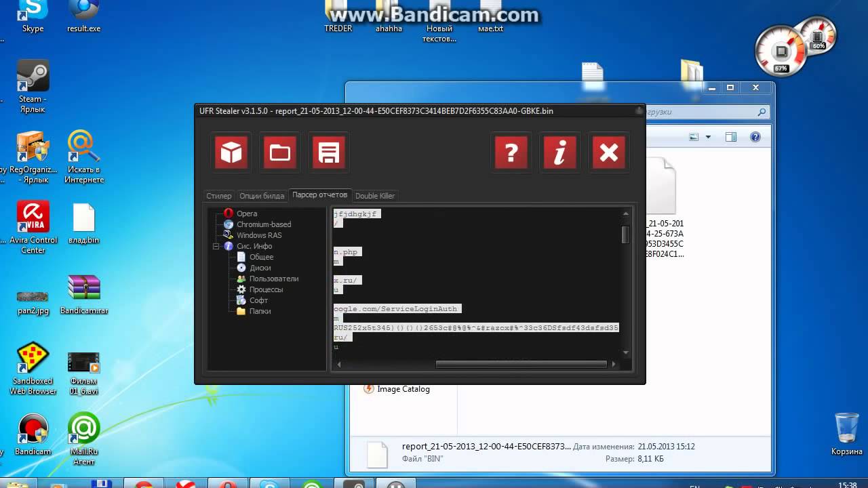Screen dimensions: 868x488
Task: Select the Mail.Ru Агент desktop icon
Action: tap(84, 439)
